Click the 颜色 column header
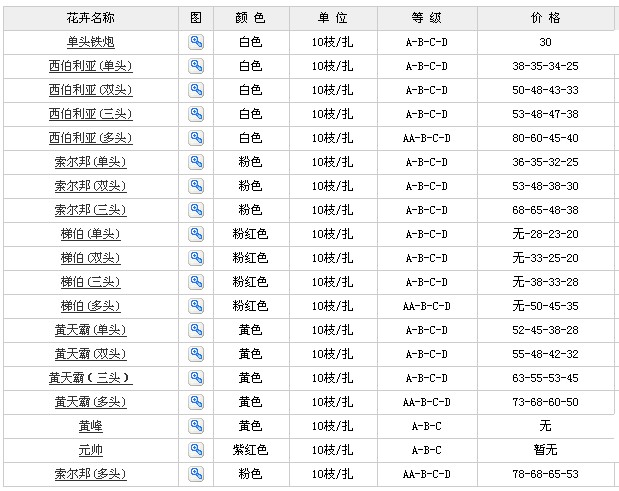Image resolution: width=619 pixels, height=491 pixels. (251, 18)
